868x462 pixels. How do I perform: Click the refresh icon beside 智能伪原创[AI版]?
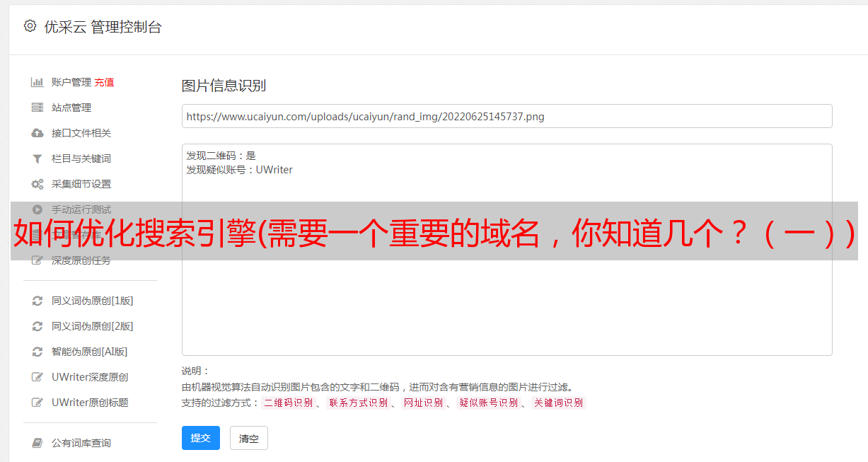tap(37, 352)
